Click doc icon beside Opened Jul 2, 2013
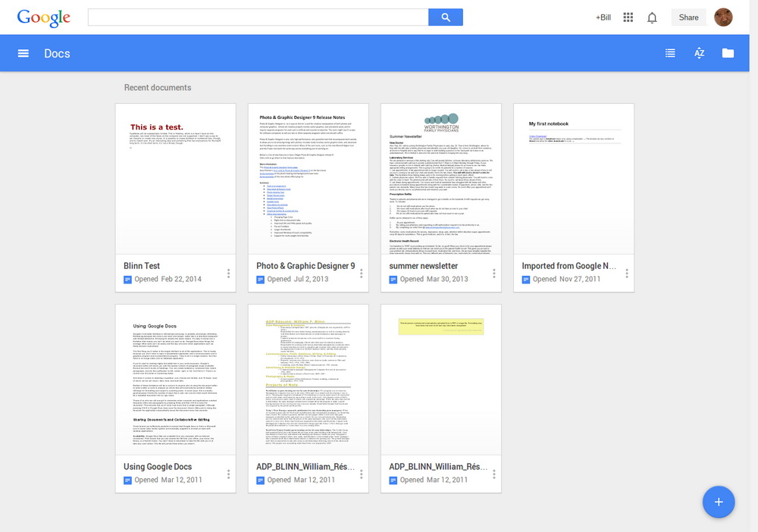758x532 pixels. pos(260,280)
